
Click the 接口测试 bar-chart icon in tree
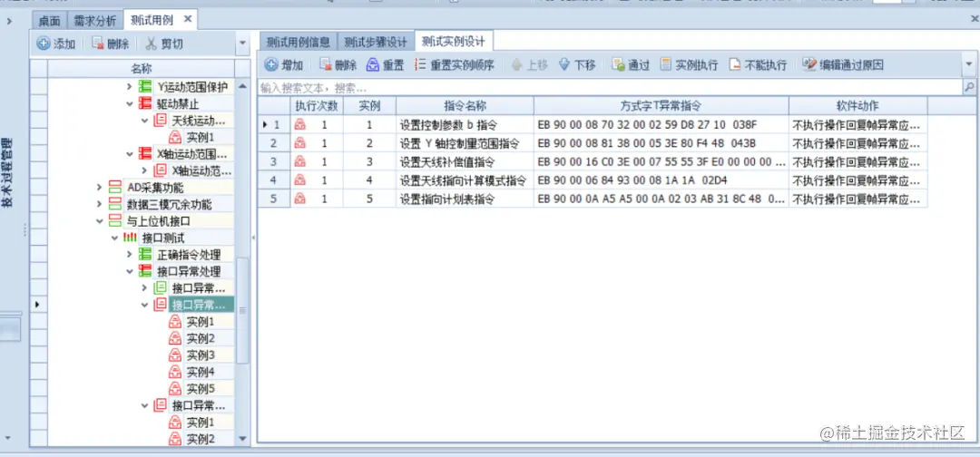click(x=130, y=238)
